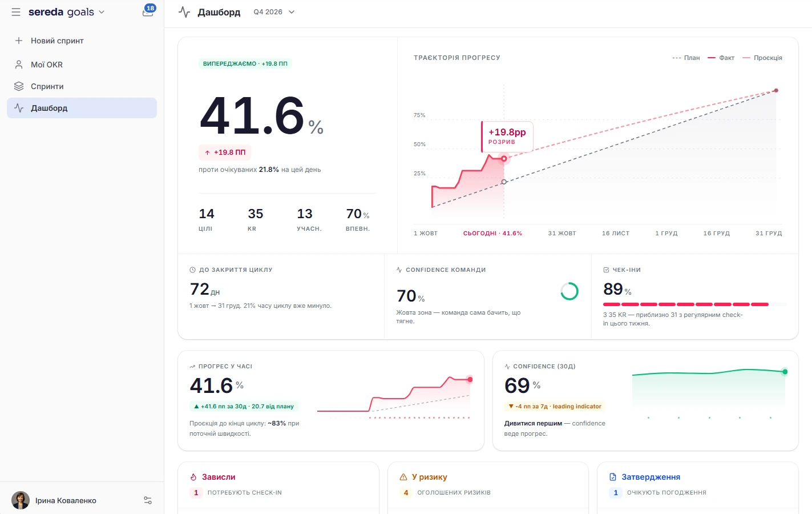Click the 14 ЦІЛІ stat

coord(207,220)
